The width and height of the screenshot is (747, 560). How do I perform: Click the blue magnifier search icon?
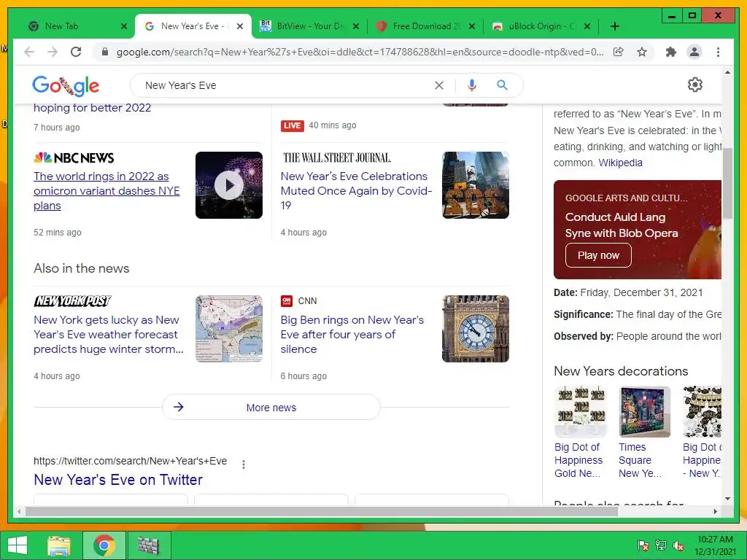[502, 85]
